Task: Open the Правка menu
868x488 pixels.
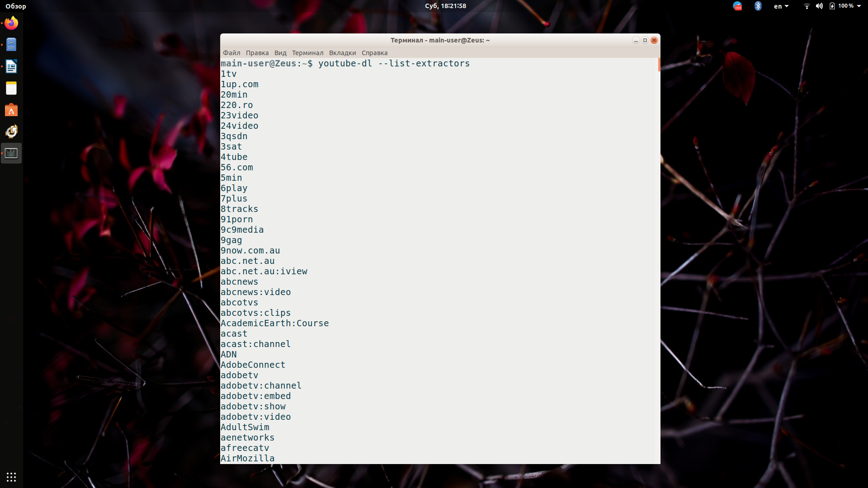Action: pos(257,53)
